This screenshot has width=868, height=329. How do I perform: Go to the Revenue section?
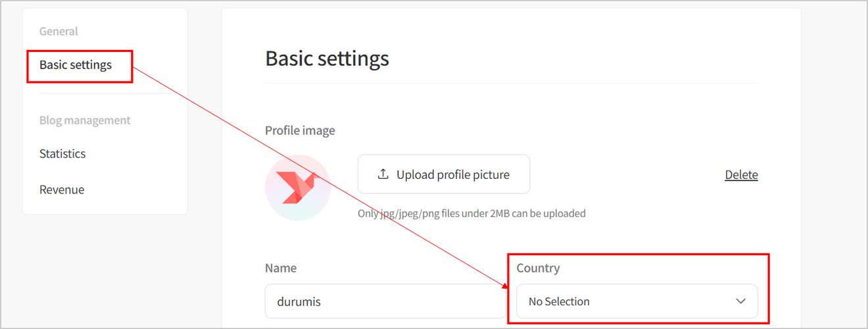[x=62, y=190]
